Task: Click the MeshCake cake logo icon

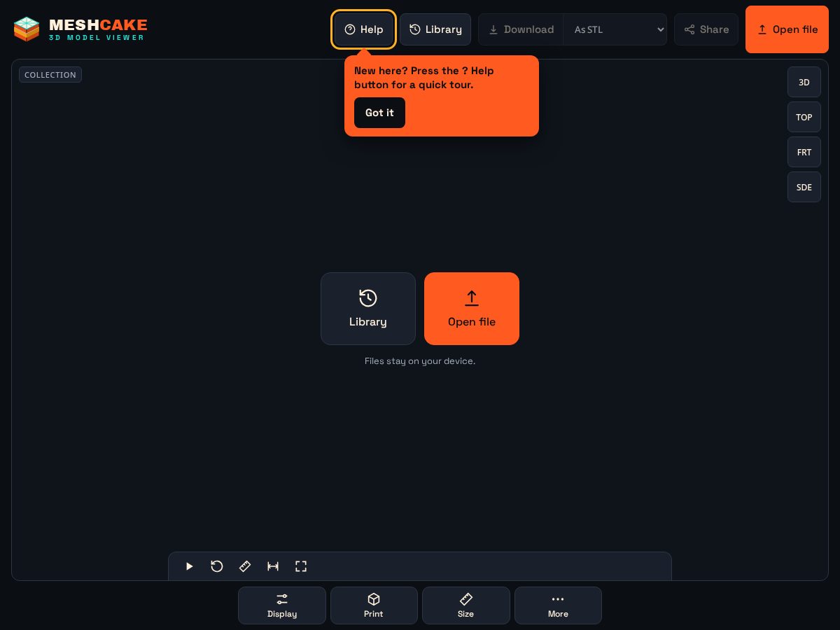Action: click(27, 29)
